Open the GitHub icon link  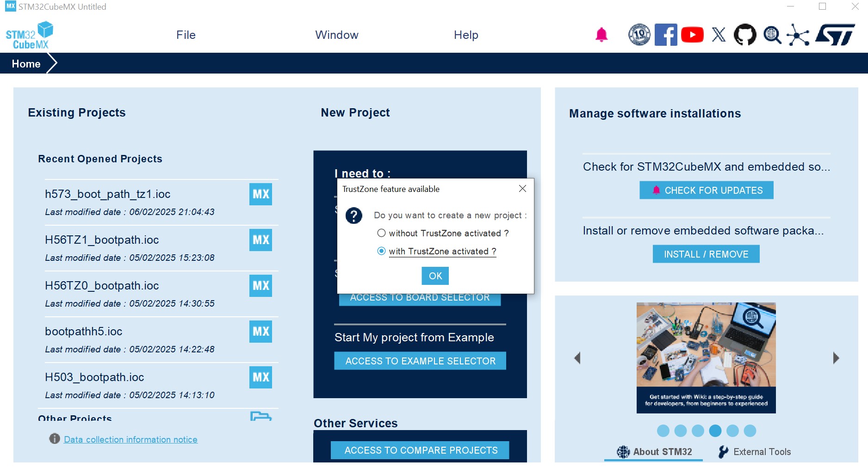click(x=745, y=35)
